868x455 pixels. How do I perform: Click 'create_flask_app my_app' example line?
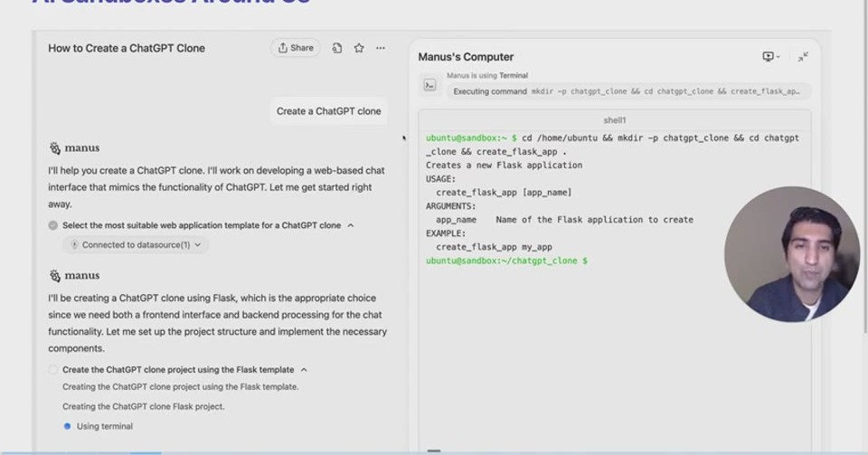[x=494, y=247]
